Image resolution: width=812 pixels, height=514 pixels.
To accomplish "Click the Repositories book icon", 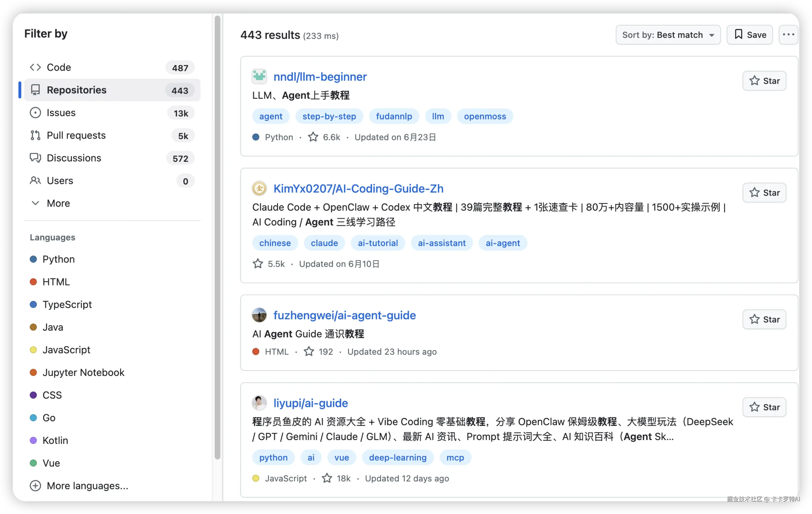I will click(x=35, y=90).
